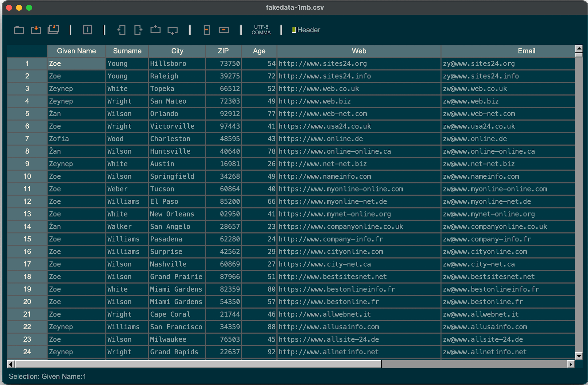Click the ZIP cell '16981'
Screen dimensions: 588x385
pos(223,164)
